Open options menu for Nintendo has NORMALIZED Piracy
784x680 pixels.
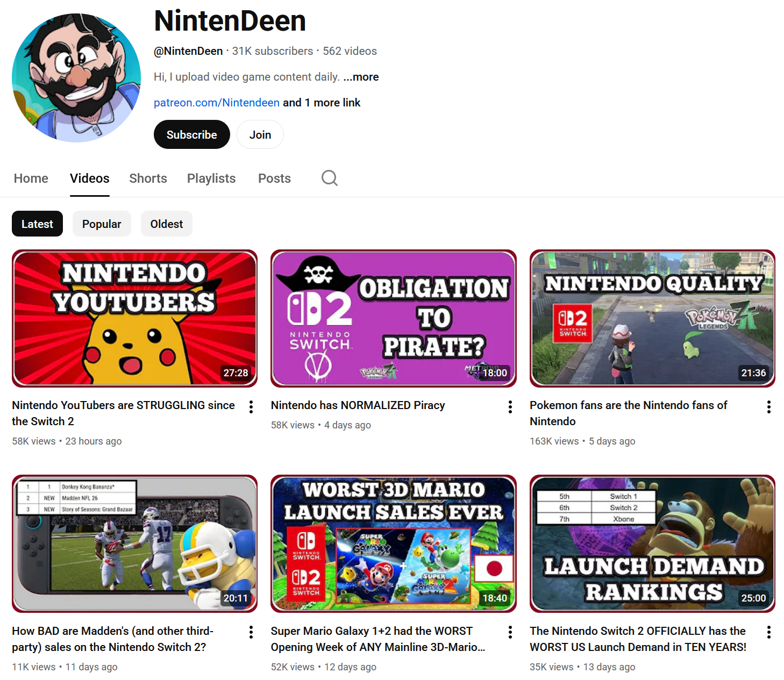coord(510,407)
